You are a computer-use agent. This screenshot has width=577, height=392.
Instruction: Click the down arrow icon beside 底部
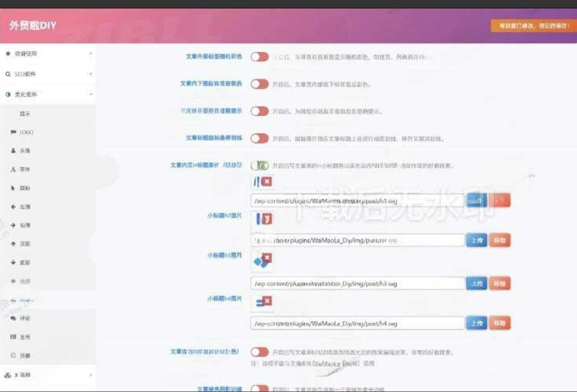click(13, 263)
